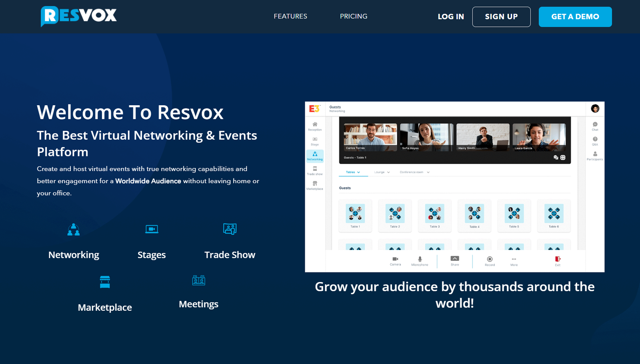
Task: Open the Trade Show feature label
Action: pos(230,255)
